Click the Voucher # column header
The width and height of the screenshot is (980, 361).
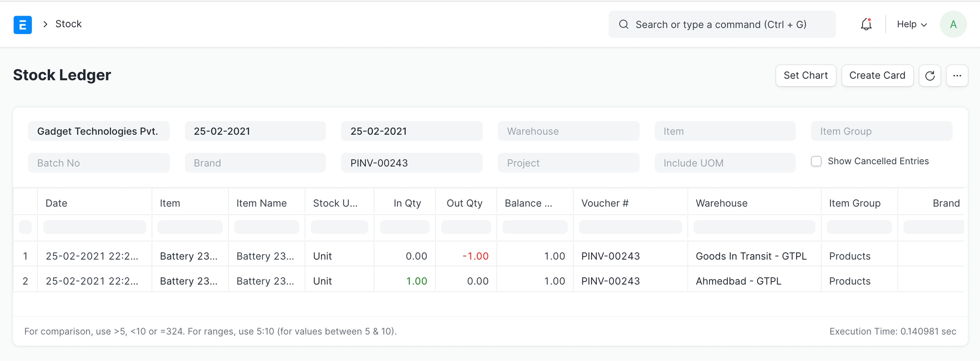(x=604, y=203)
